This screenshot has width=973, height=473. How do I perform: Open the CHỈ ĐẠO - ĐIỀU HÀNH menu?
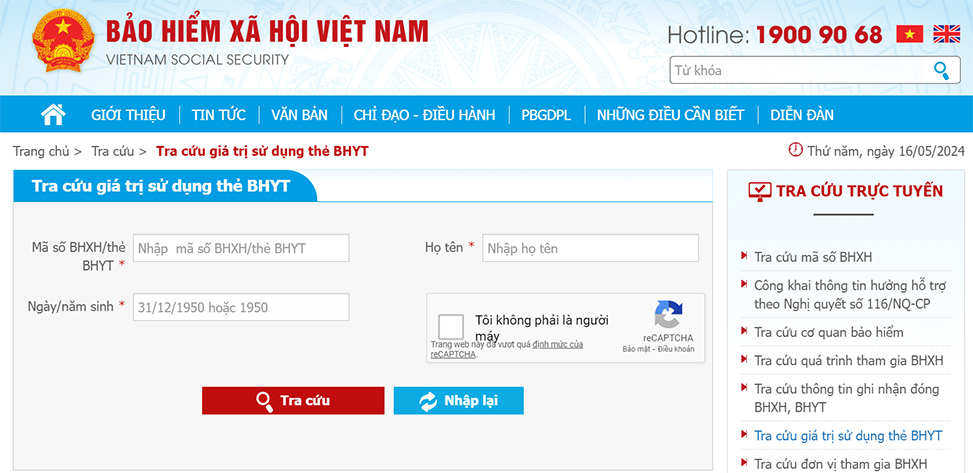pyautogui.click(x=424, y=115)
